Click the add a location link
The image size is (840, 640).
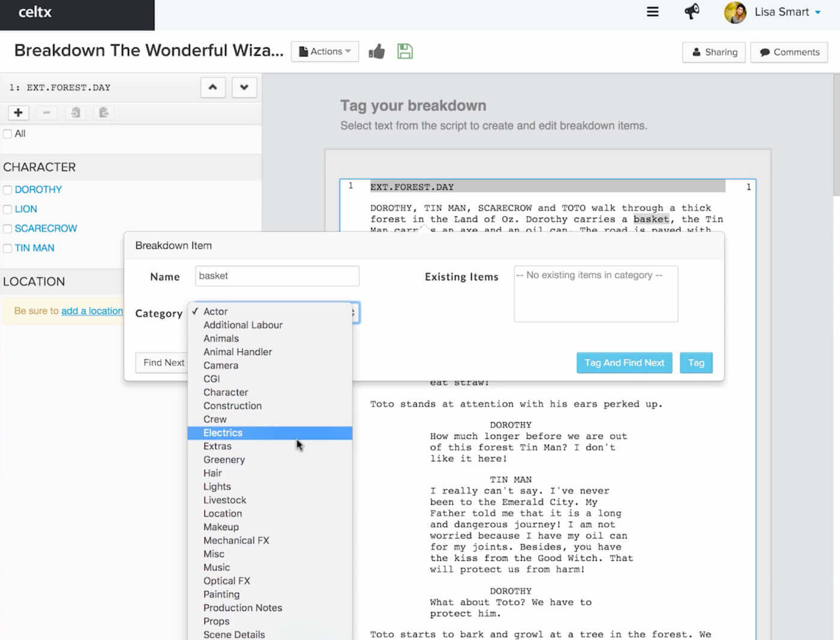pyautogui.click(x=92, y=311)
